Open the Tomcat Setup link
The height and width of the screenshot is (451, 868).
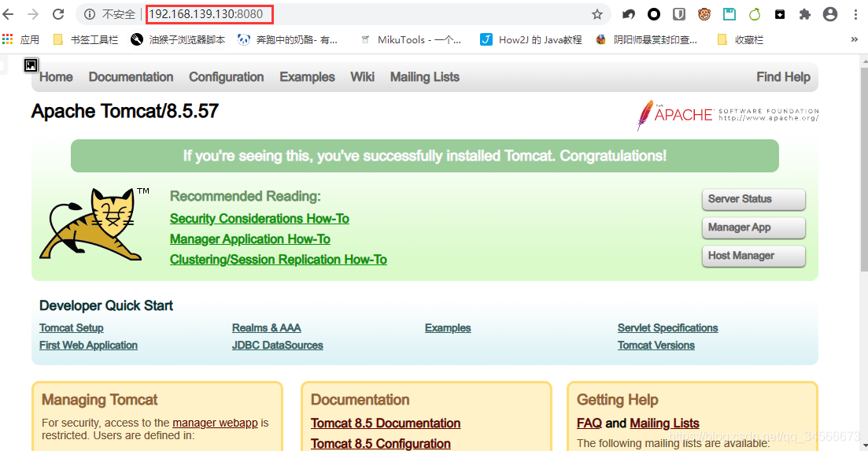[x=72, y=327]
